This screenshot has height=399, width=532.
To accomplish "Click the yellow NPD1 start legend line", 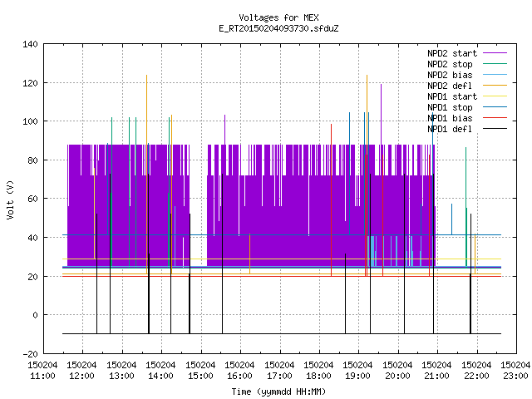I will click(495, 96).
